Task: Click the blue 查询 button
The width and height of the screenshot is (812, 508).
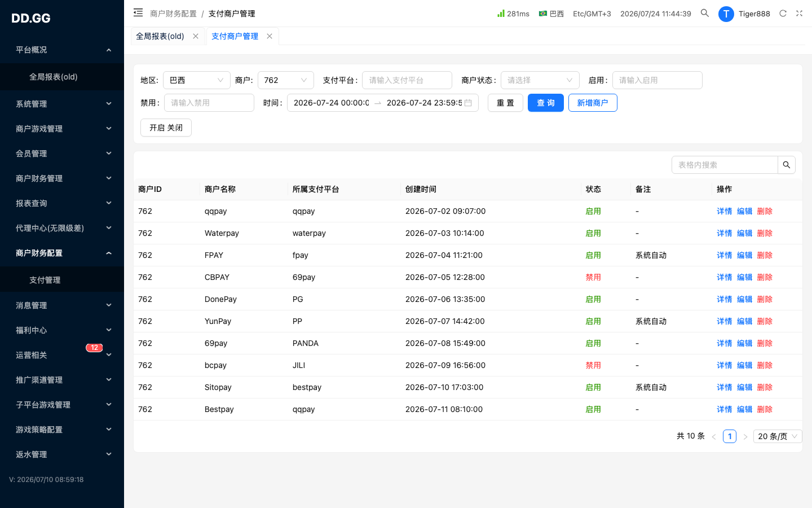Action: point(546,103)
